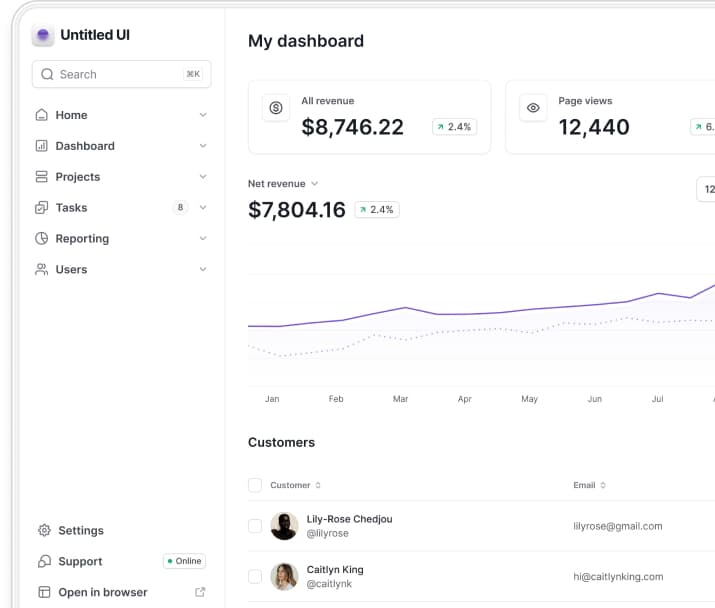Check the Lily-Rose Chedjou row checkbox

[255, 526]
